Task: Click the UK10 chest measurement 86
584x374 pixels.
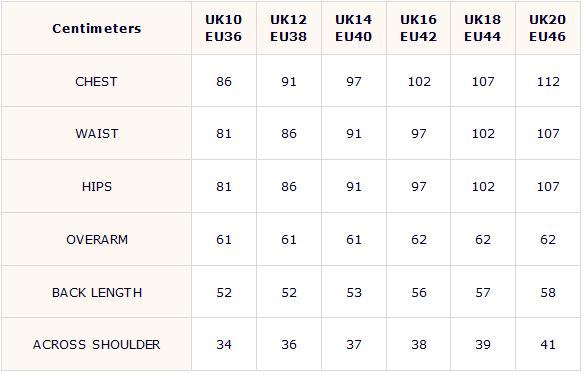Action: [x=224, y=82]
